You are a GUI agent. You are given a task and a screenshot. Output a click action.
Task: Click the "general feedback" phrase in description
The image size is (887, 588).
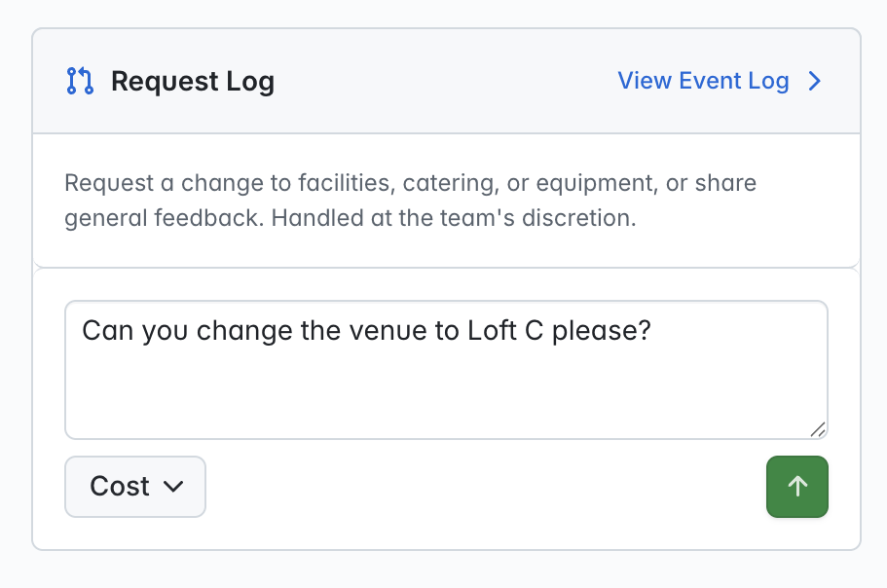click(x=164, y=218)
